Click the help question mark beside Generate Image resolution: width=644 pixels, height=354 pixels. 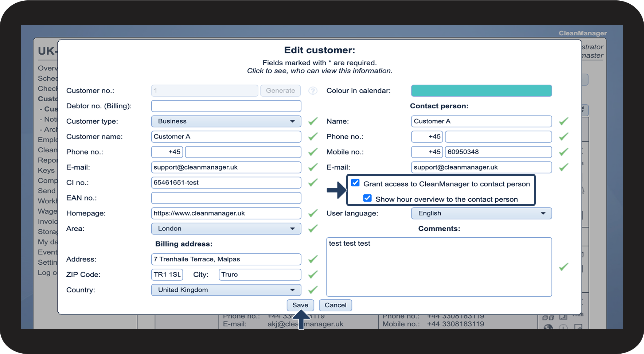pos(313,91)
